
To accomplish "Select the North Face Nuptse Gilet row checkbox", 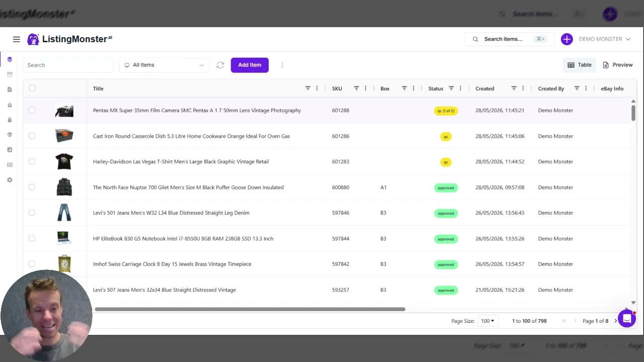I will [32, 188].
